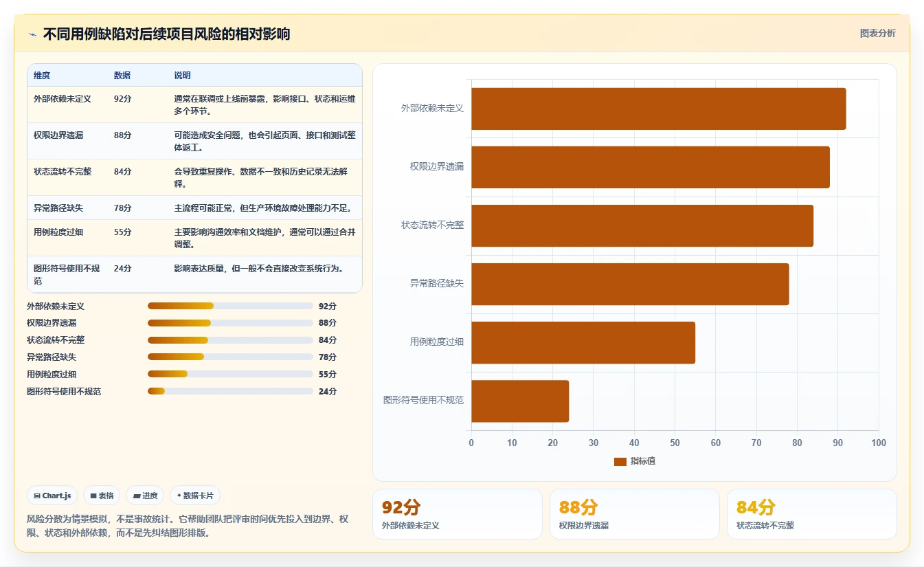924x567 pixels.
Task: Click the 92分 value in the table
Action: [123, 99]
